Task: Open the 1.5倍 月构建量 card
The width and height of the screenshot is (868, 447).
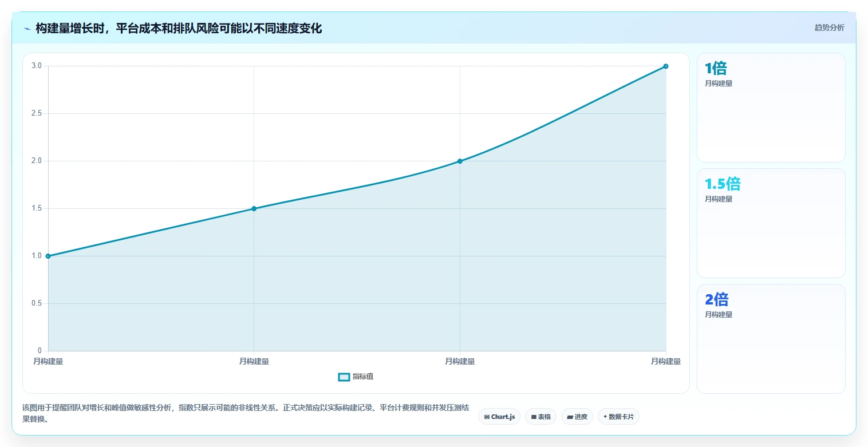Action: pyautogui.click(x=771, y=223)
